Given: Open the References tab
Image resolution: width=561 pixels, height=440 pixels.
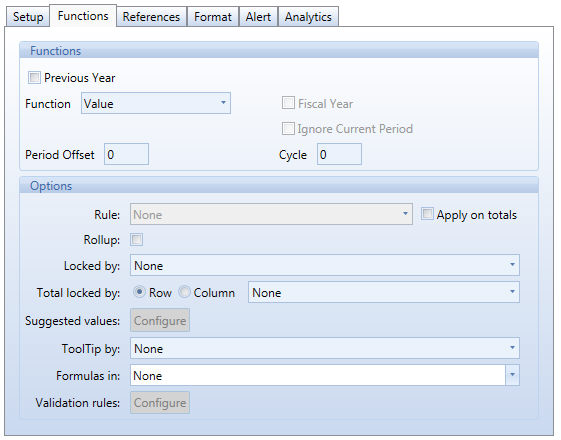Looking at the screenshot, I should pyautogui.click(x=151, y=16).
